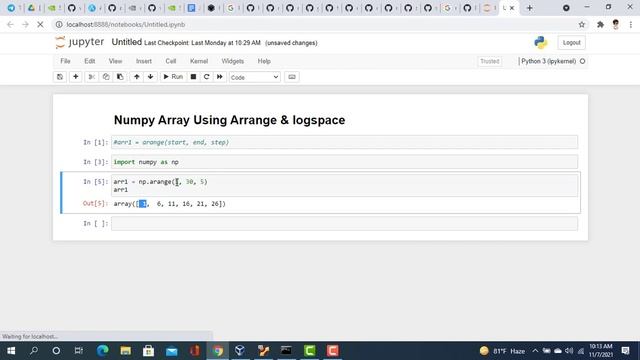The height and width of the screenshot is (360, 640).
Task: Bookmark this page with star icon
Action: [x=582, y=24]
